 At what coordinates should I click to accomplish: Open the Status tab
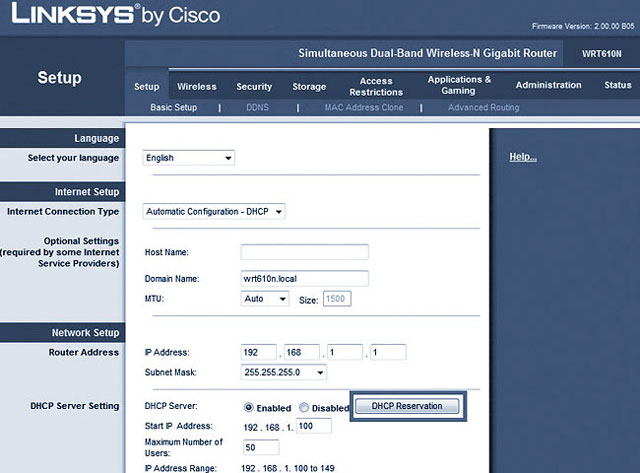click(x=618, y=85)
